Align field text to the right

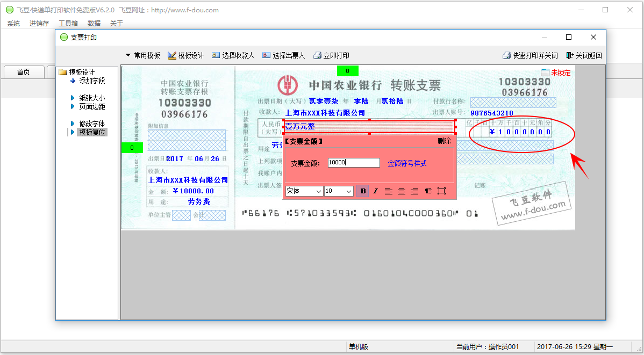(x=415, y=191)
